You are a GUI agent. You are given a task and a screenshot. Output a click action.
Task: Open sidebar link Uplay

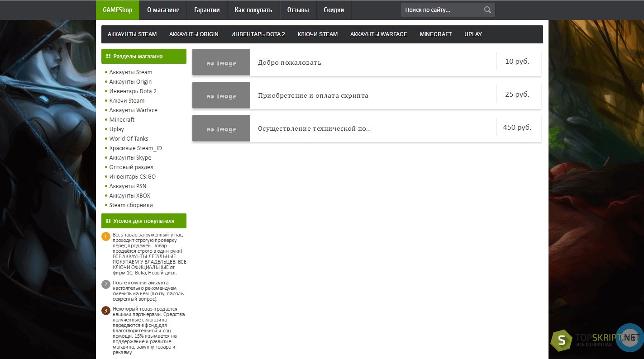[117, 129]
